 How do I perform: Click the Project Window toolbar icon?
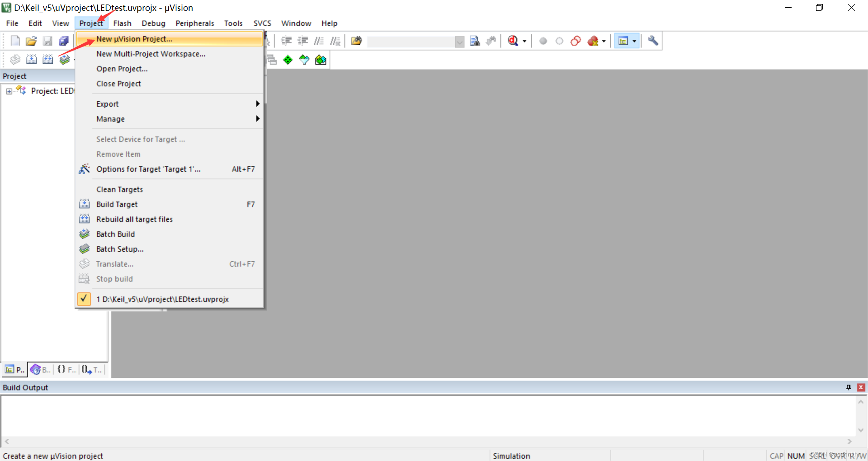coord(623,41)
